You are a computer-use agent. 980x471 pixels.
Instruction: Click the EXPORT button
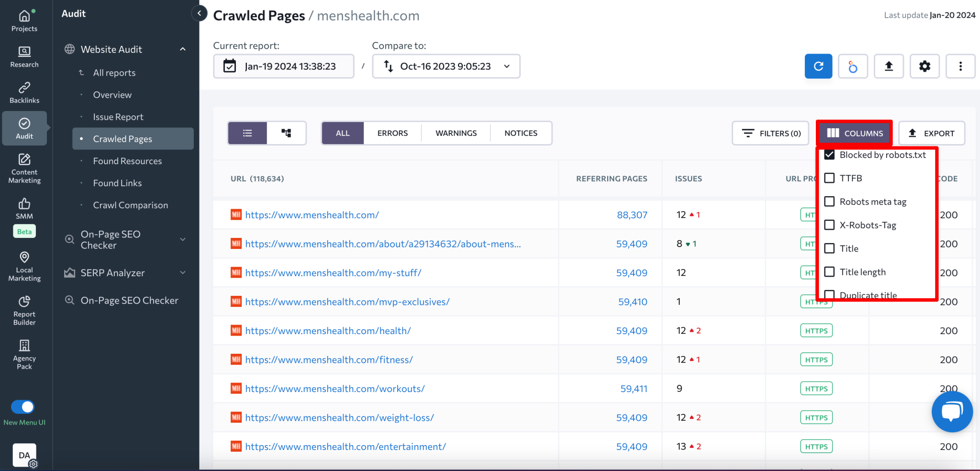point(931,133)
